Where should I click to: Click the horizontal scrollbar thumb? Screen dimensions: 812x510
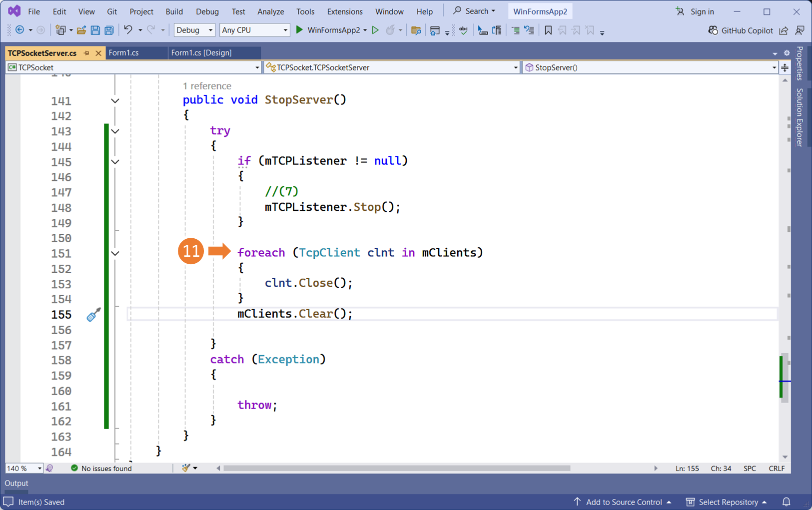pyautogui.click(x=397, y=468)
